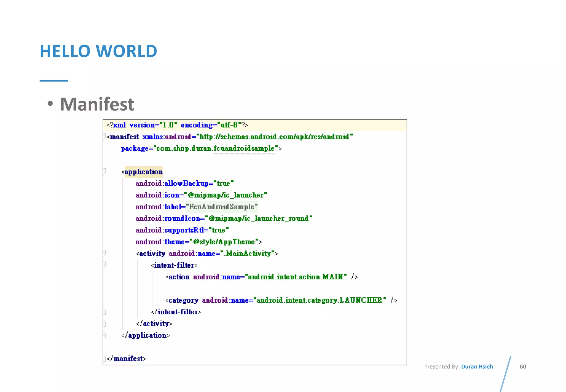Image resolution: width=566 pixels, height=392 pixels.
Task: Collapse the activity MainActivity fold marker
Action: [104, 252]
